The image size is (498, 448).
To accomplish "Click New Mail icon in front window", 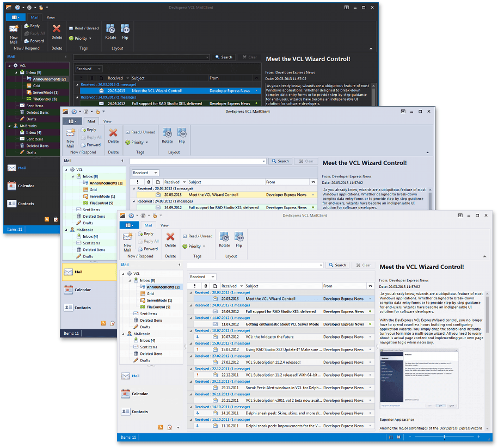I will coord(127,237).
